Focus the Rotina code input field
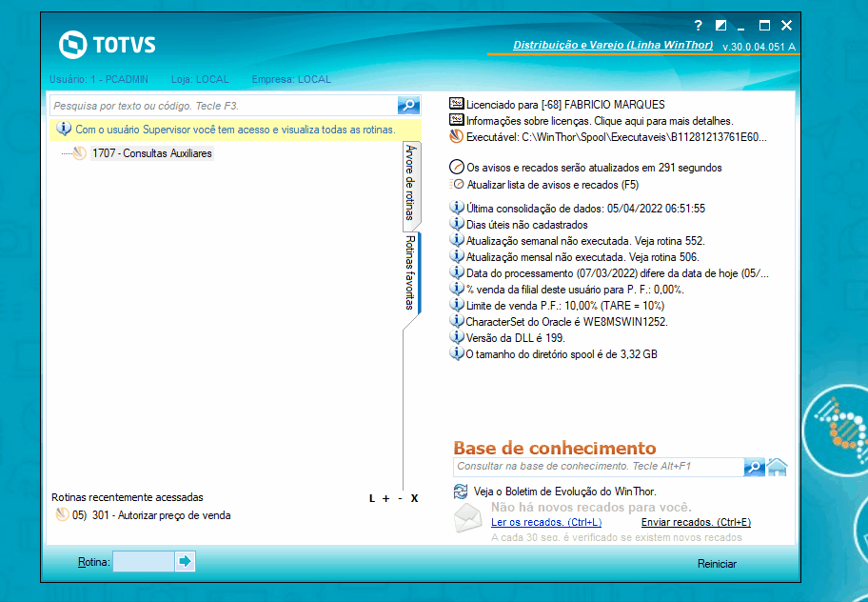Image resolution: width=868 pixels, height=602 pixels. (x=144, y=562)
